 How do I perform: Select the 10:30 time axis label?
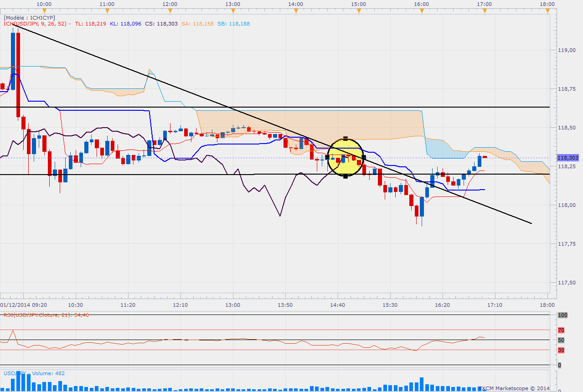(75, 304)
